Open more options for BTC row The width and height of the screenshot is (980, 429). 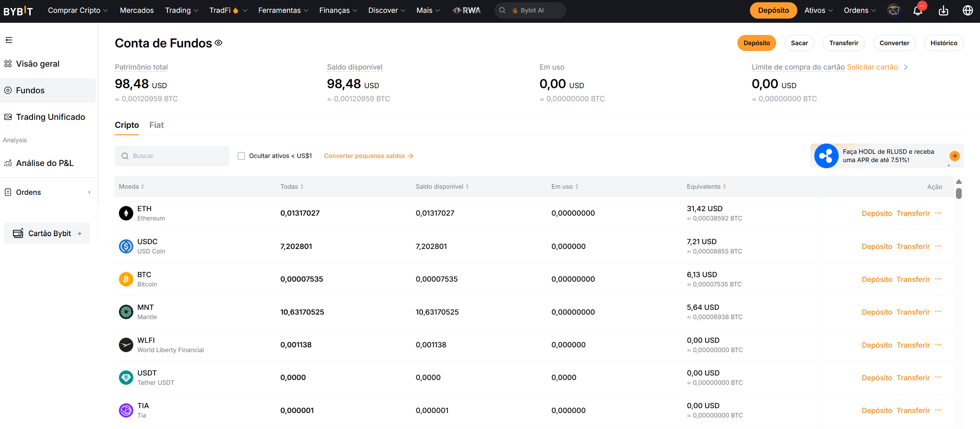pyautogui.click(x=938, y=279)
